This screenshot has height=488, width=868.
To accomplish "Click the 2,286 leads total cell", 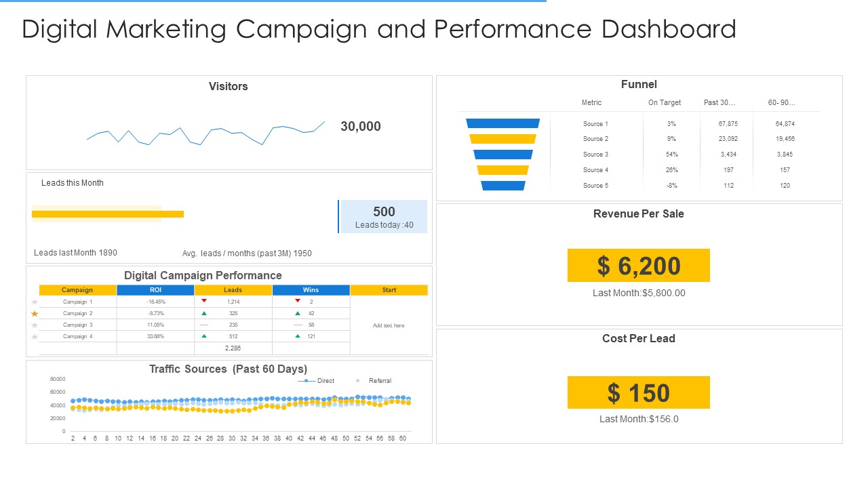I will tap(233, 348).
